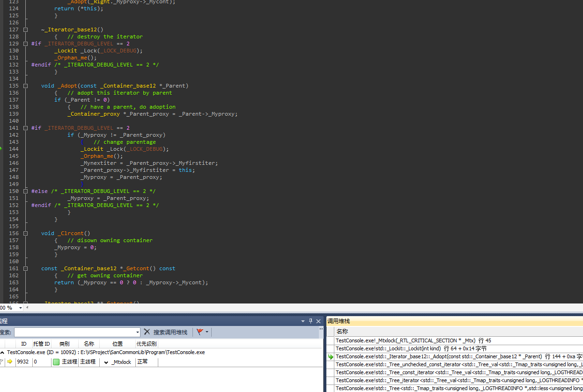
Task: Sort threads by the 名称 column header in the Threads panel
Action: click(89, 344)
